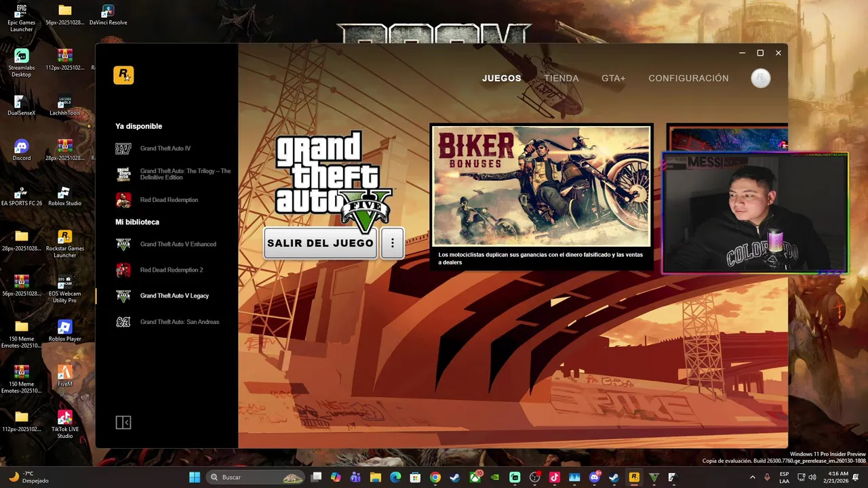The height and width of the screenshot is (488, 868).
Task: Open the ESP LAA language switcher
Action: pos(785,477)
